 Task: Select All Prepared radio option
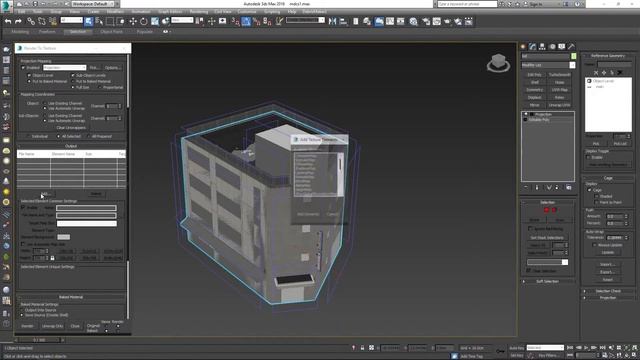89,136
